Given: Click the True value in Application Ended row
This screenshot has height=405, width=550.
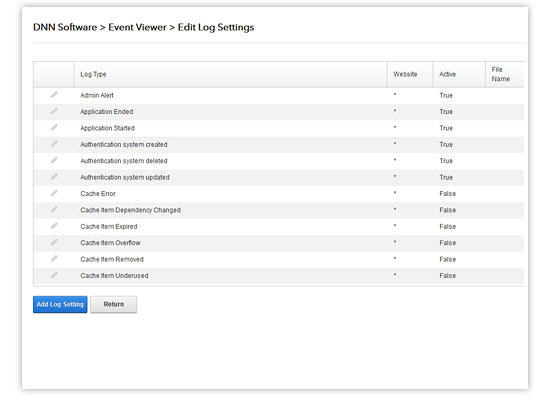Looking at the screenshot, I should pos(446,112).
